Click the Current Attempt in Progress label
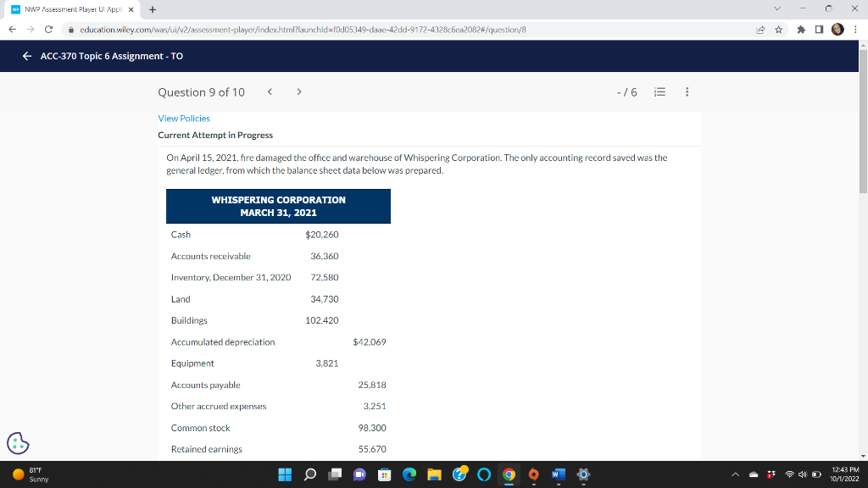 215,135
